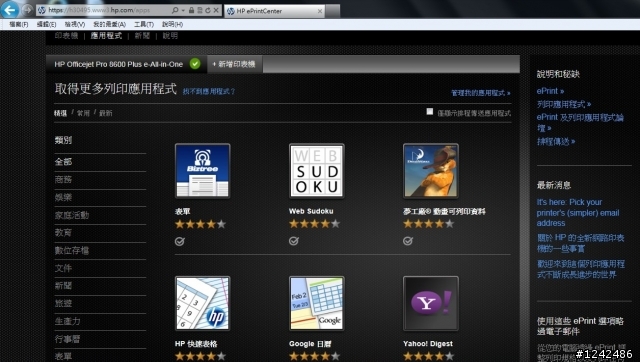Click the search magnifier icon in the address bar
The width and height of the screenshot is (640, 362).
click(175, 10)
